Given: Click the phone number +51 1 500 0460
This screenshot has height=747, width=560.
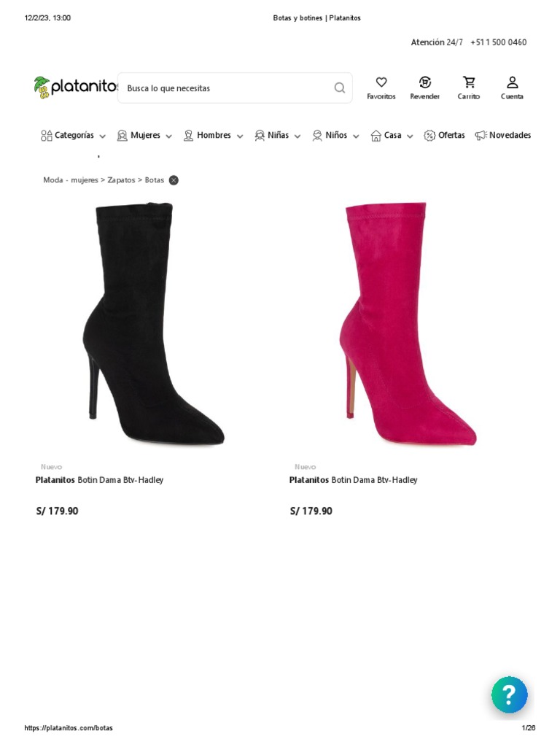Looking at the screenshot, I should click(x=498, y=42).
